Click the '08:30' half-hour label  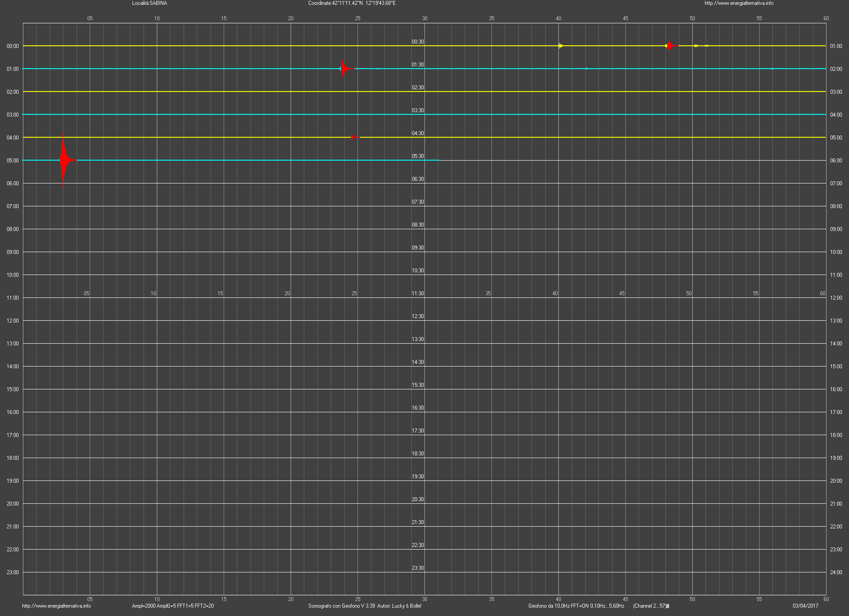pyautogui.click(x=418, y=225)
